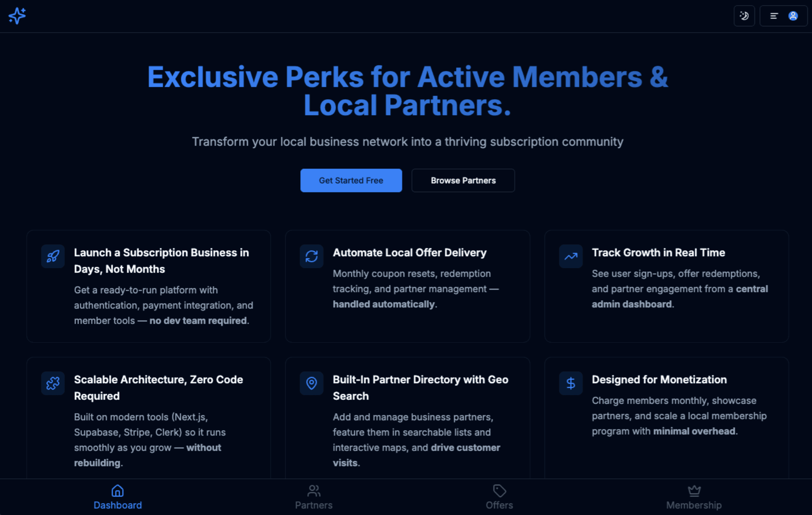Switch to the Dashboard tab
The width and height of the screenshot is (812, 515).
pyautogui.click(x=117, y=497)
